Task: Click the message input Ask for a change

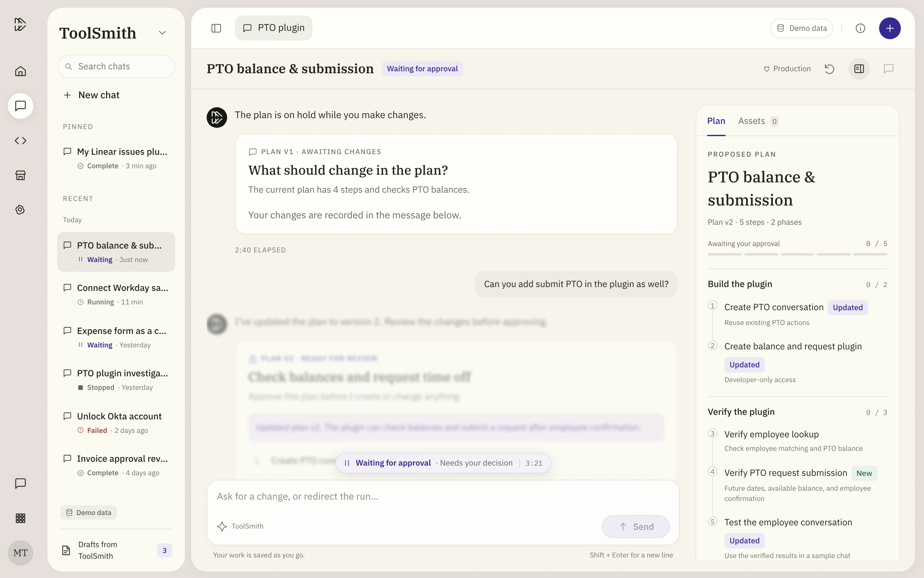Action: click(443, 496)
